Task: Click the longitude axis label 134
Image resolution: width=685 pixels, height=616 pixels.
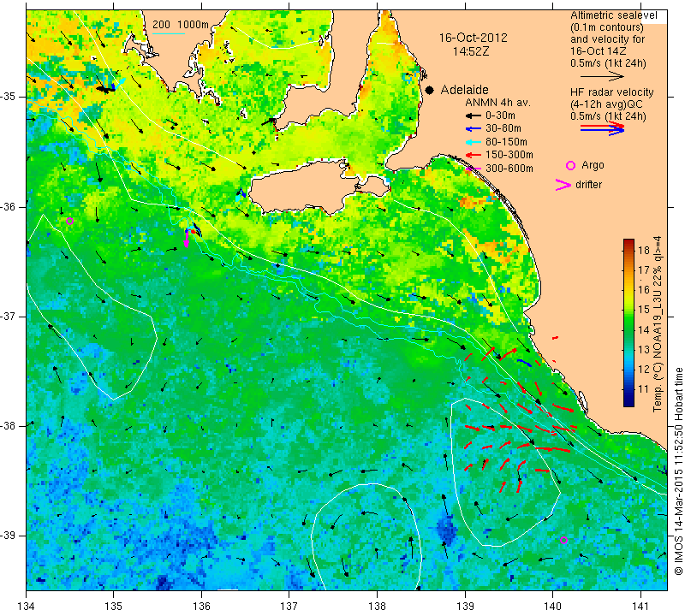Action: [x=27, y=607]
